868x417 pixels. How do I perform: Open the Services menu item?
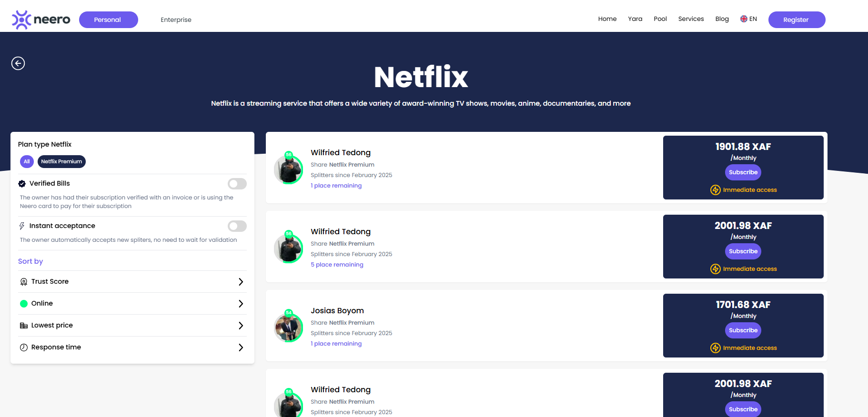691,19
